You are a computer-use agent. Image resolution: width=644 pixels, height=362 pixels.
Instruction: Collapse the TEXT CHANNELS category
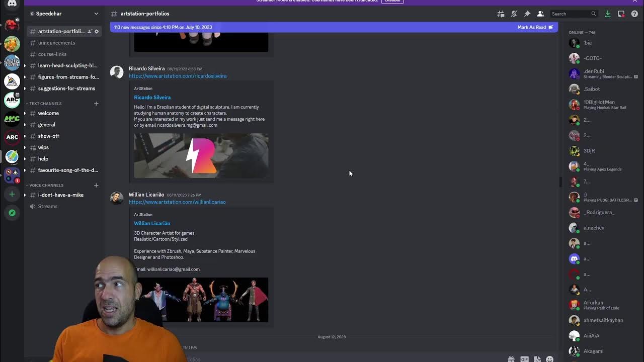tap(44, 104)
